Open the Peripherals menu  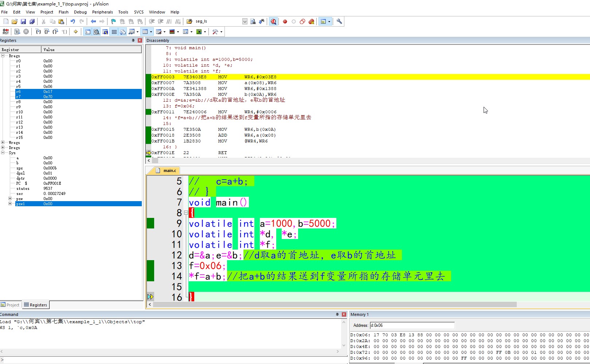102,12
